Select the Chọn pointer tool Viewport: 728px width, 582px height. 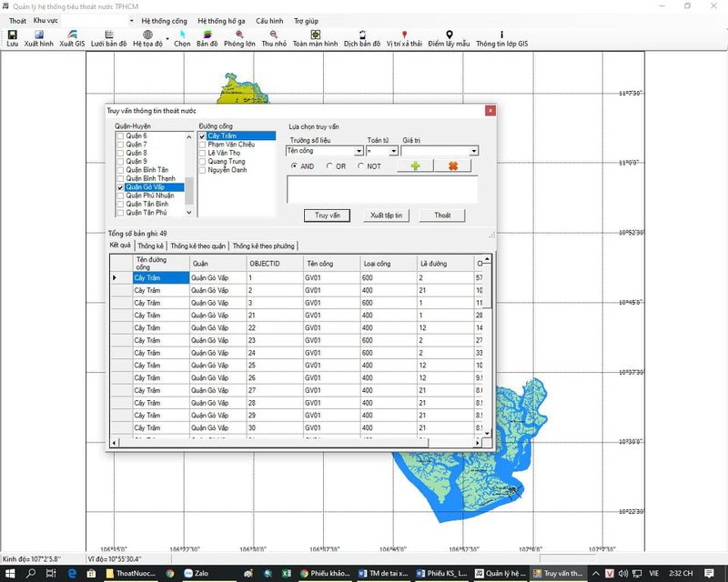click(182, 35)
